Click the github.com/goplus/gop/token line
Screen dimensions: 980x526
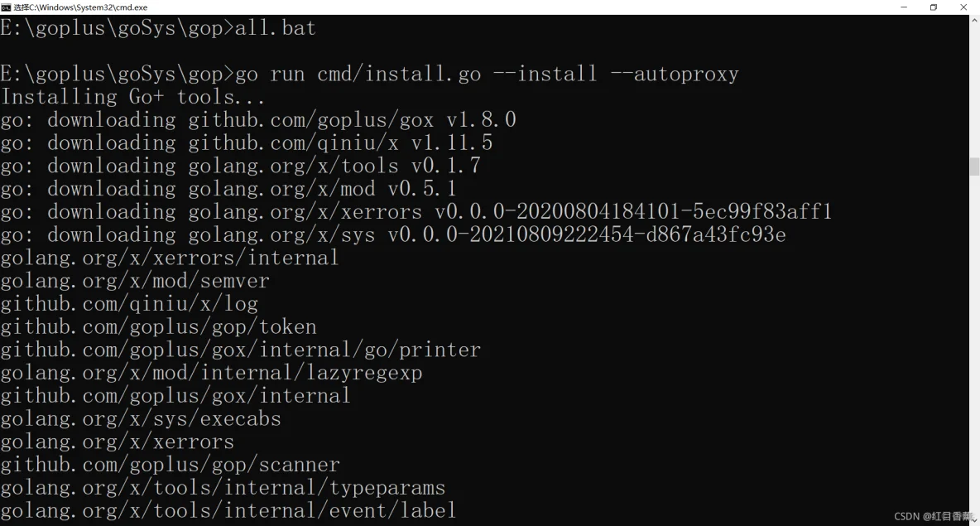(x=158, y=327)
